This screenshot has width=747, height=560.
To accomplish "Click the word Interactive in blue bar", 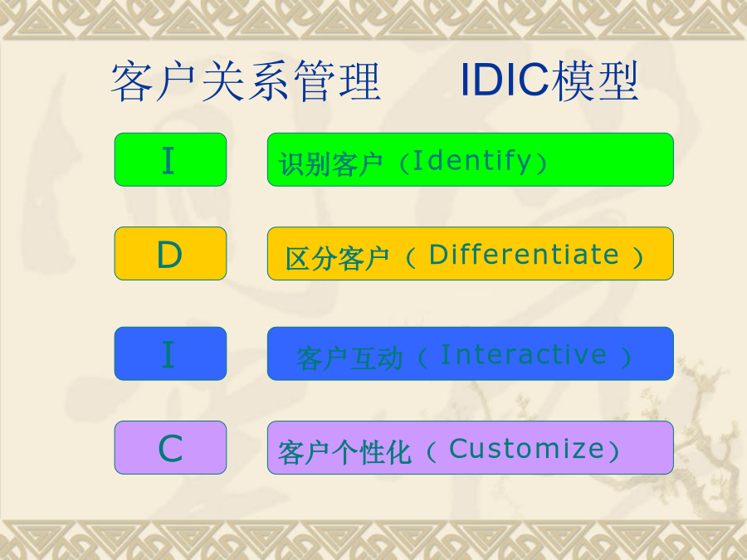I will coord(524,354).
